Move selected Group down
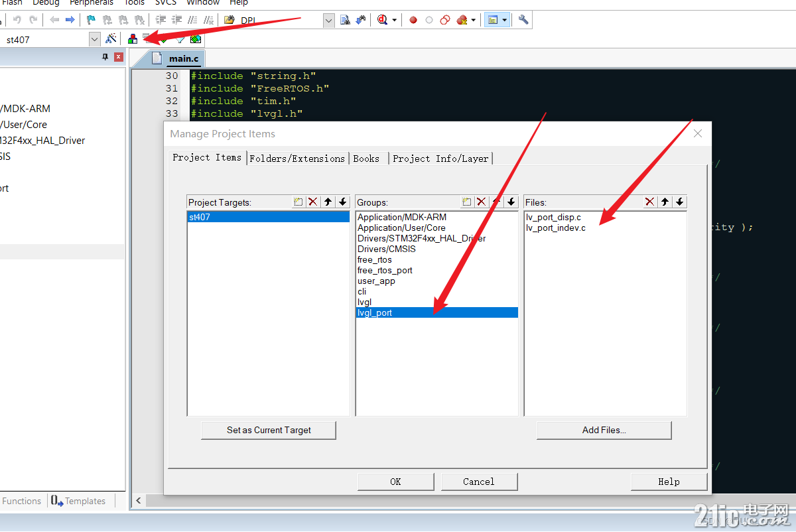 [x=511, y=202]
